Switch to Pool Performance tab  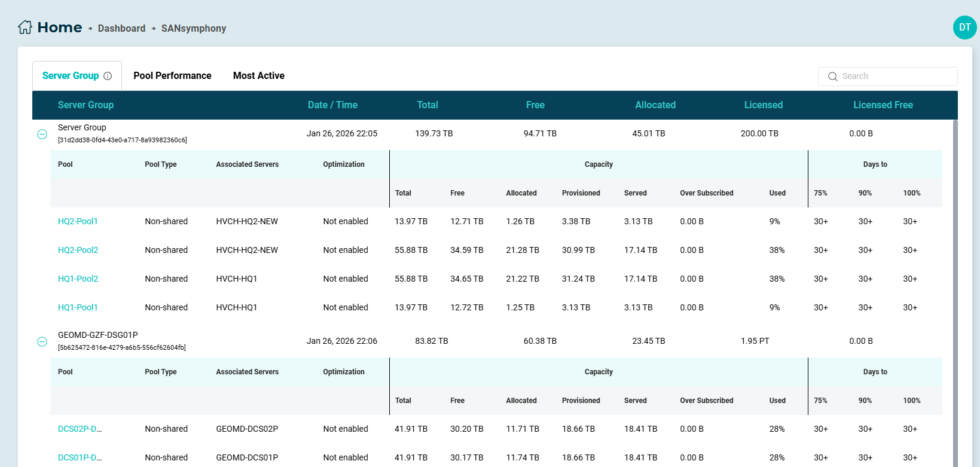click(x=172, y=76)
